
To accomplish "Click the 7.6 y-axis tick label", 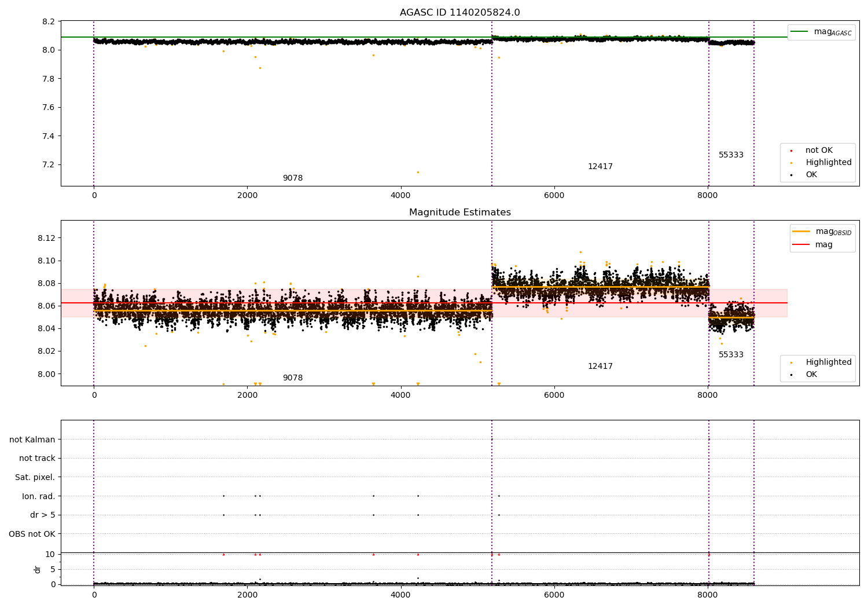I will coord(49,108).
